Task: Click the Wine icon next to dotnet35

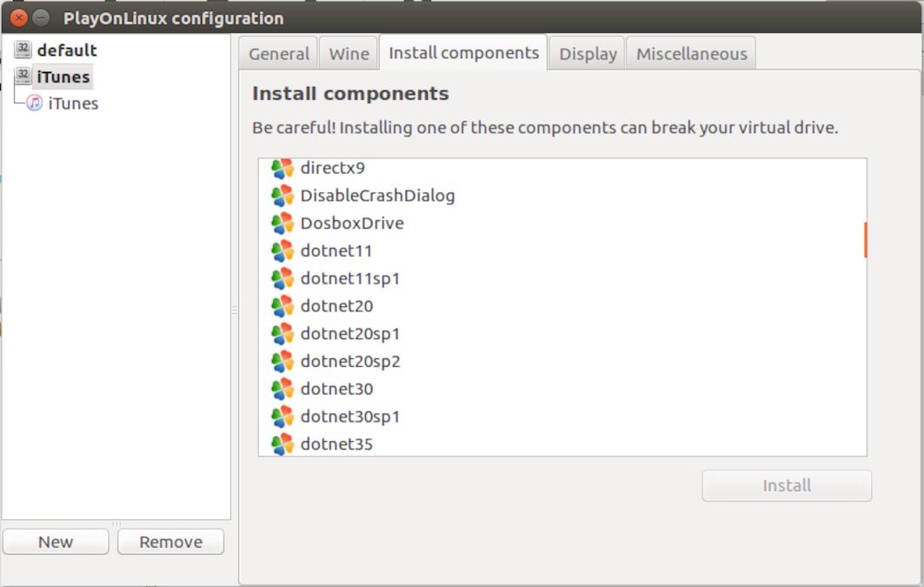Action: point(281,444)
